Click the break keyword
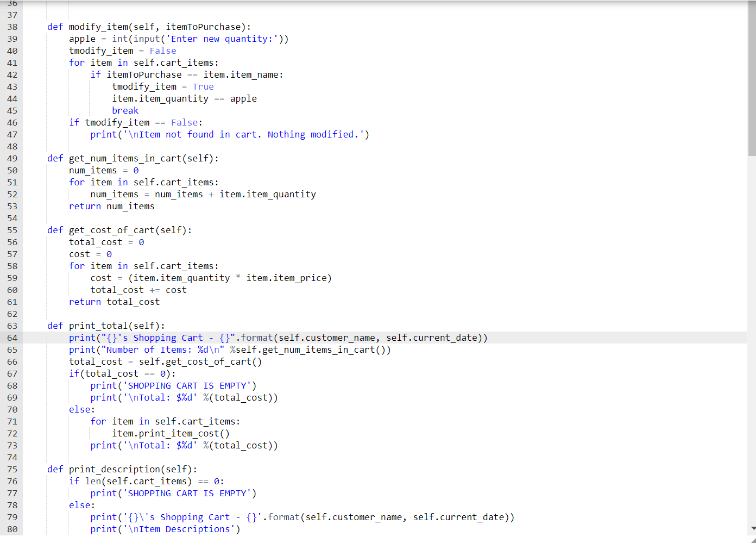The image size is (756, 543). (125, 110)
